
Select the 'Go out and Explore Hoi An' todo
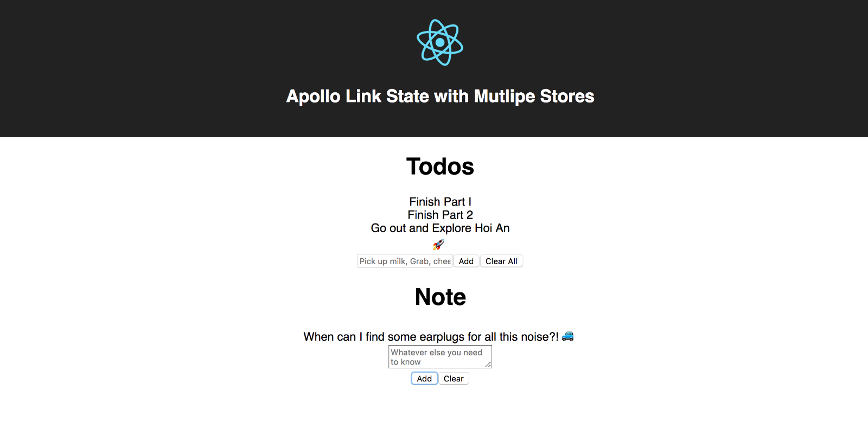tap(440, 228)
